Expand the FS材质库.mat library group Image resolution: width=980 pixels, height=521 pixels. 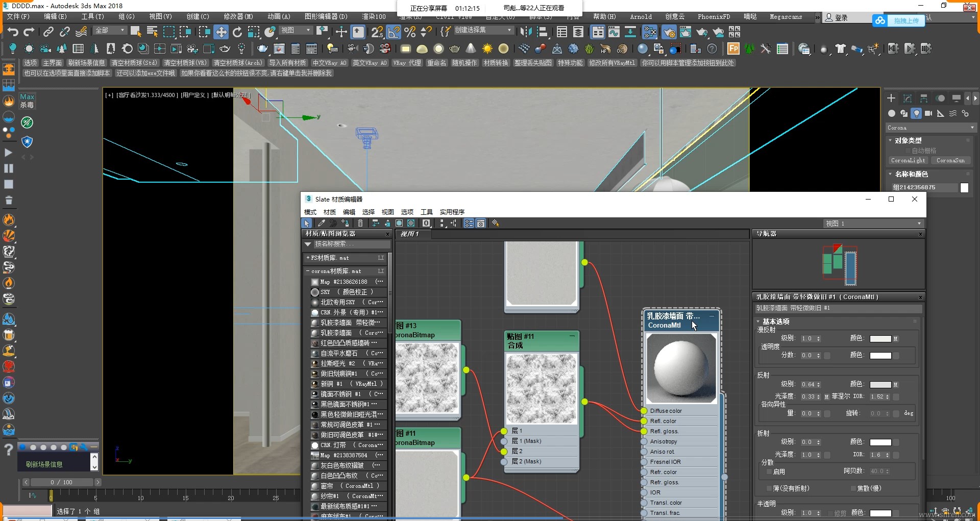coord(308,258)
